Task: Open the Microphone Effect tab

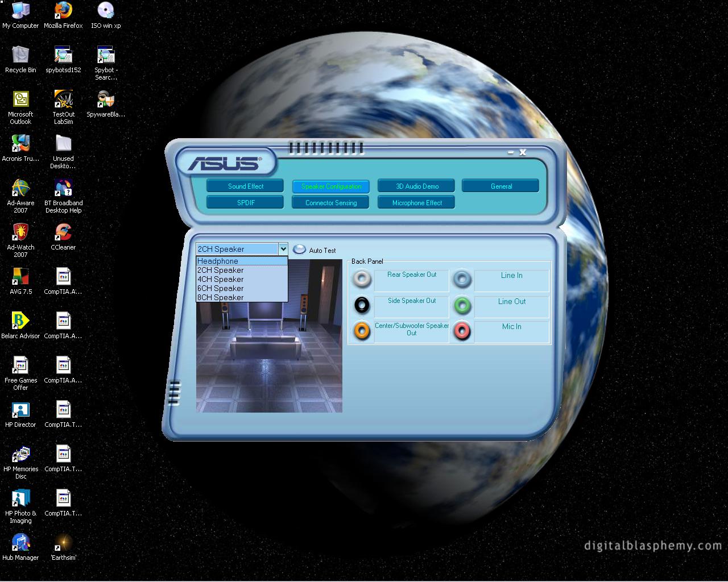Action: click(417, 202)
